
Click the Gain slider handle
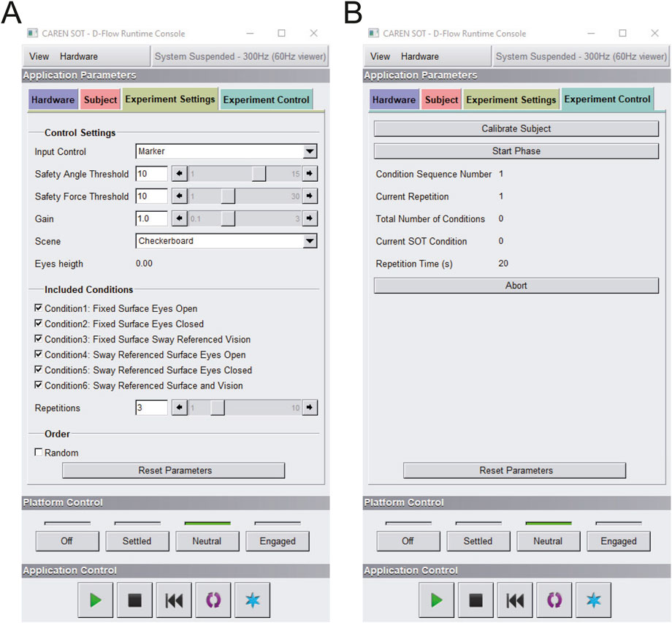pyautogui.click(x=228, y=218)
